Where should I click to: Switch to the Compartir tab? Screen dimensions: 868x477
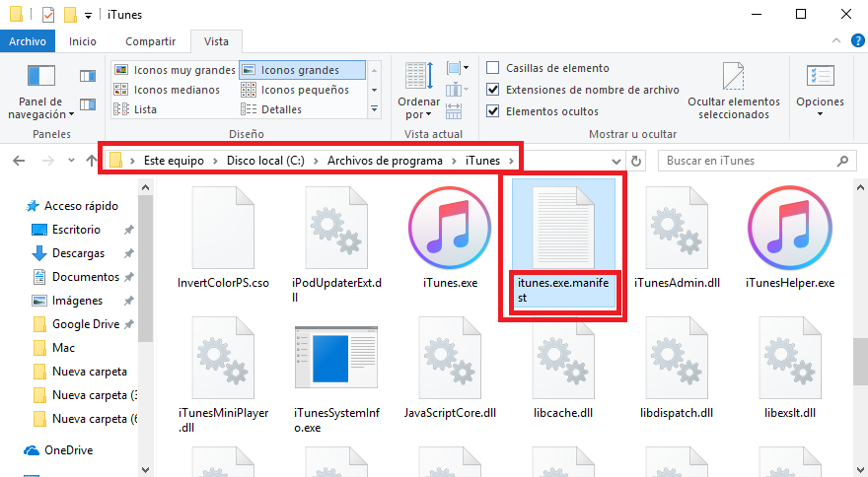click(x=150, y=41)
